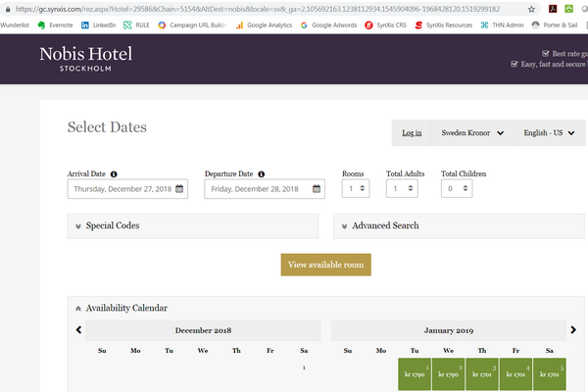Open the Porter & Sail bookmark
The width and height of the screenshot is (588, 392).
coord(555,25)
